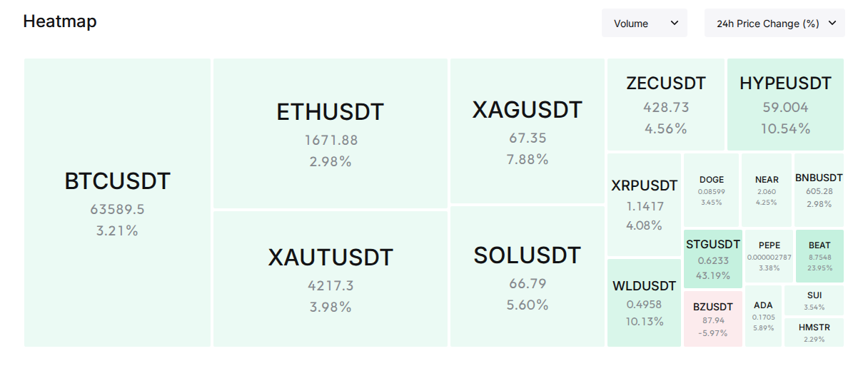Select the STGUSDT tile showing 43.19%
Screen dimensions: 868x371
tap(712, 259)
